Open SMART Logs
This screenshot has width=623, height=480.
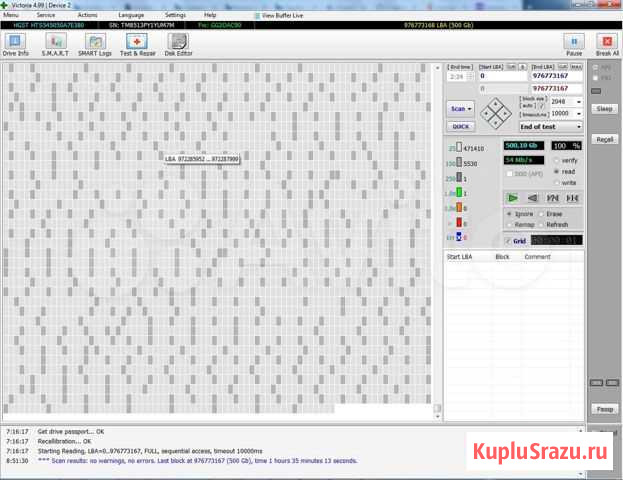[95, 43]
